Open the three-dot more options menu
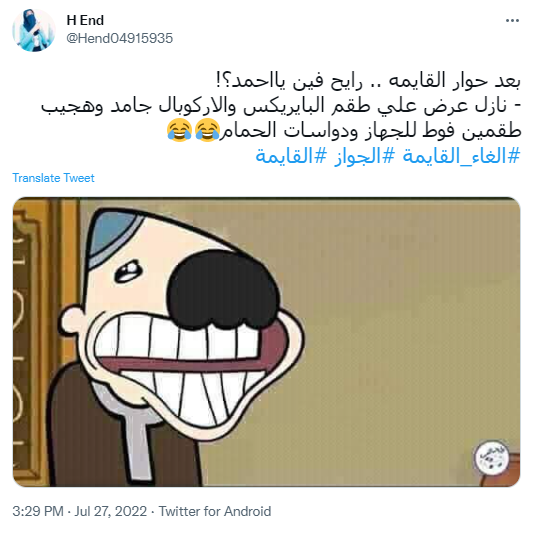The height and width of the screenshot is (533, 536). click(x=512, y=21)
